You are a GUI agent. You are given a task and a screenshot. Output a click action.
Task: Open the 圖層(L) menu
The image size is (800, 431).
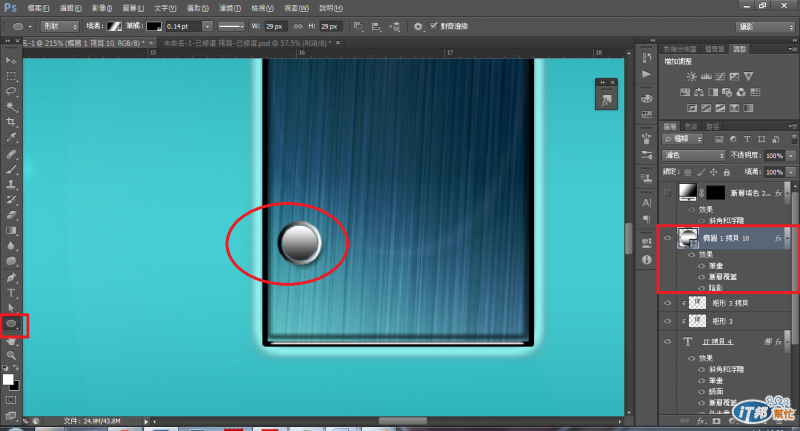(133, 8)
